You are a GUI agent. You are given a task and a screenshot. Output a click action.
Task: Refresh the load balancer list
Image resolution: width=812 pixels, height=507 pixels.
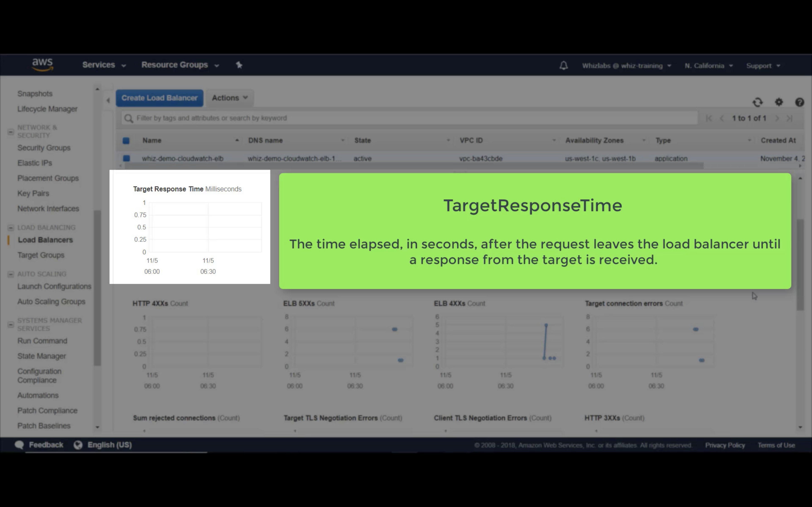758,102
